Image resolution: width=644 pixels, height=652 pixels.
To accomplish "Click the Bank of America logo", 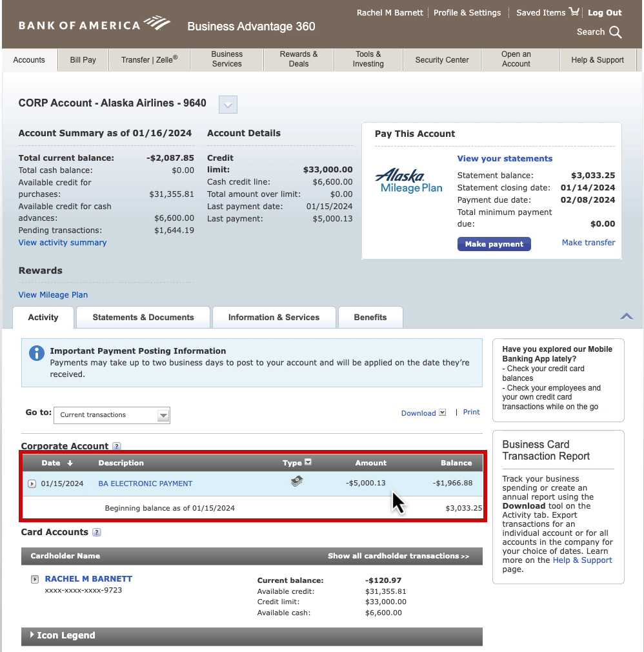I will [x=94, y=24].
